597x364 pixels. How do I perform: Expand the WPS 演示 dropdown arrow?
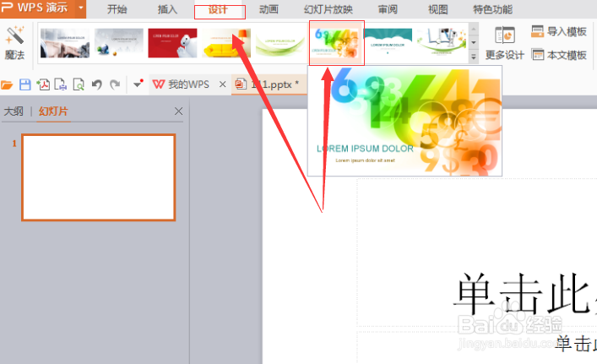tap(81, 8)
